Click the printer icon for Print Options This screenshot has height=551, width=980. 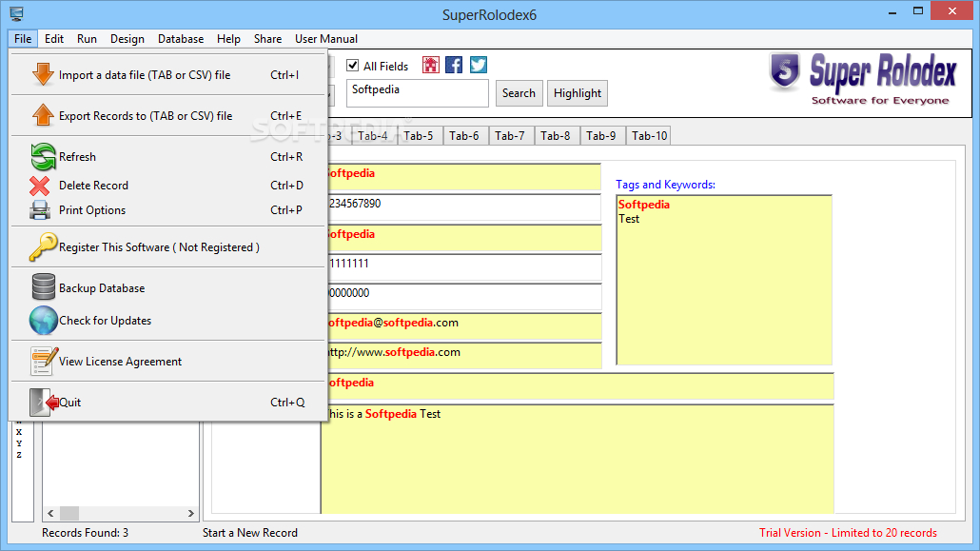pos(40,210)
